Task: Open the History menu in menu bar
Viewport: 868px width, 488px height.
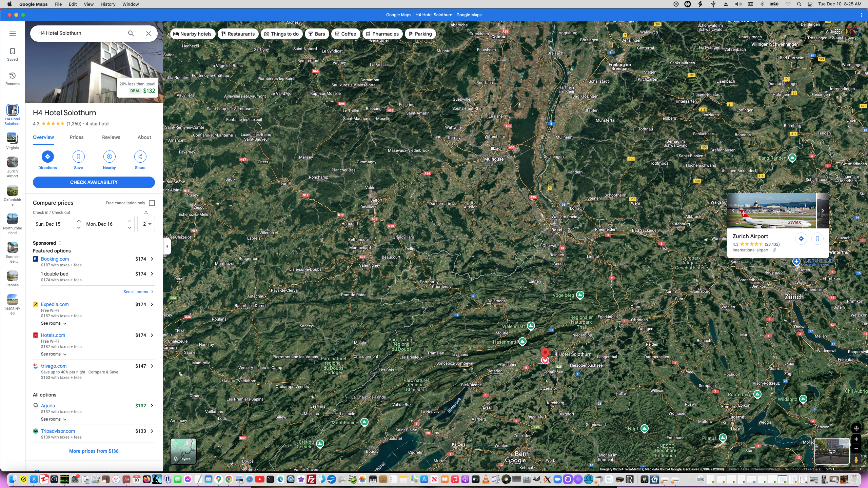Action: [x=108, y=4]
